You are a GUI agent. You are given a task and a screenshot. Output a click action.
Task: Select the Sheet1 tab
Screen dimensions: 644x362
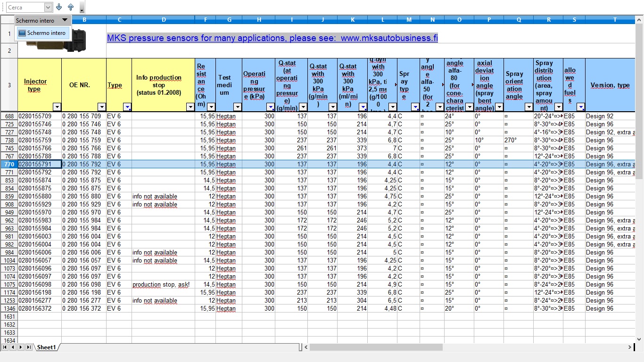[x=47, y=347]
